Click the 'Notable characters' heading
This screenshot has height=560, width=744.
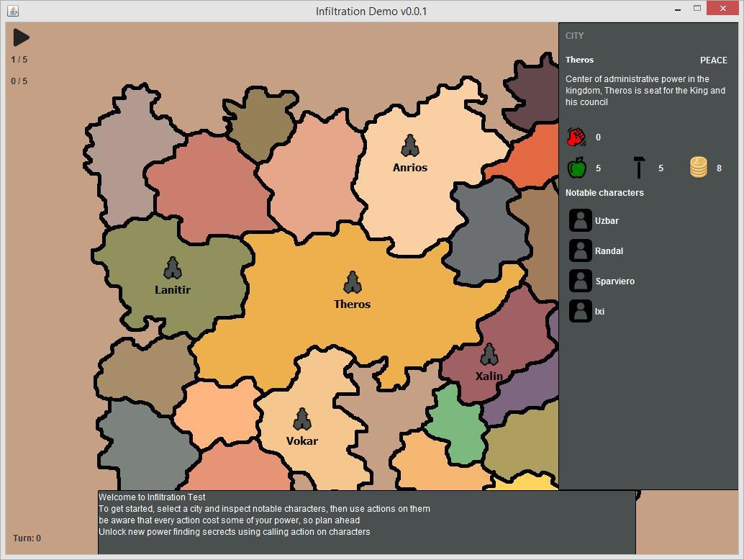pyautogui.click(x=604, y=193)
